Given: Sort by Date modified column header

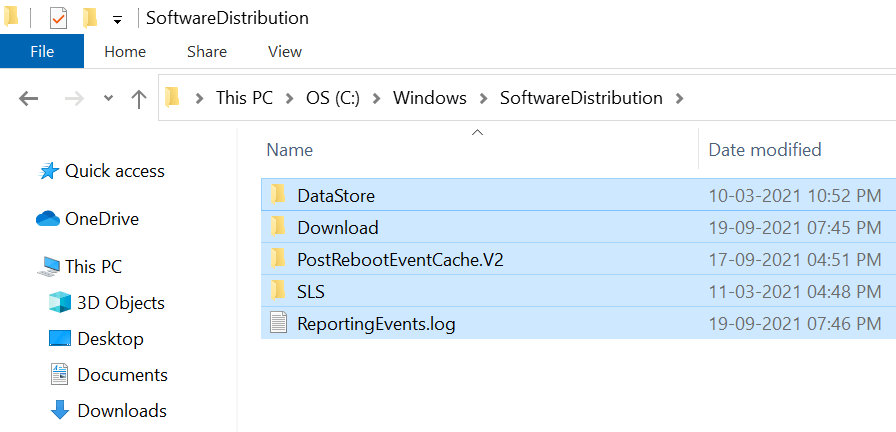Looking at the screenshot, I should [765, 150].
